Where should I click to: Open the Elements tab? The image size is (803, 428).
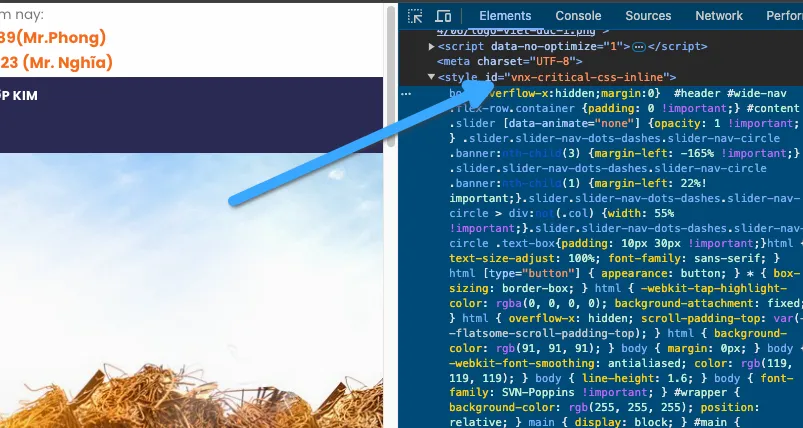(505, 16)
